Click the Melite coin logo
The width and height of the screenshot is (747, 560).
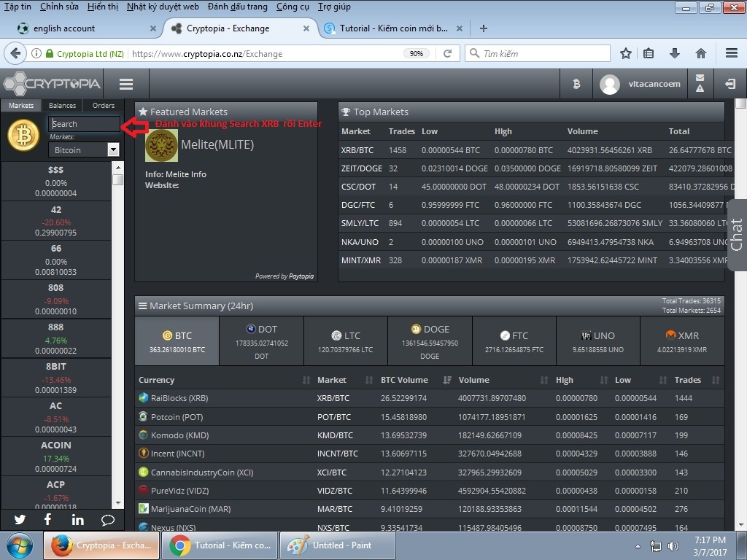[161, 146]
